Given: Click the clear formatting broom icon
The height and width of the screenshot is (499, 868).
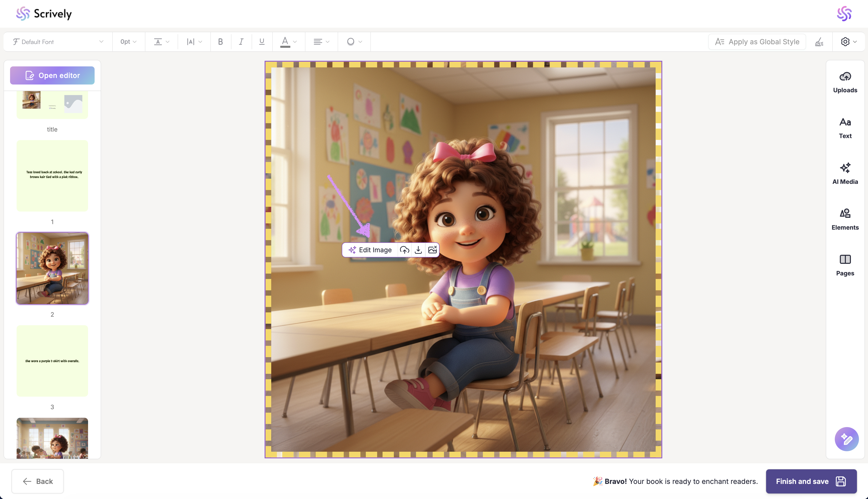Looking at the screenshot, I should (x=819, y=42).
